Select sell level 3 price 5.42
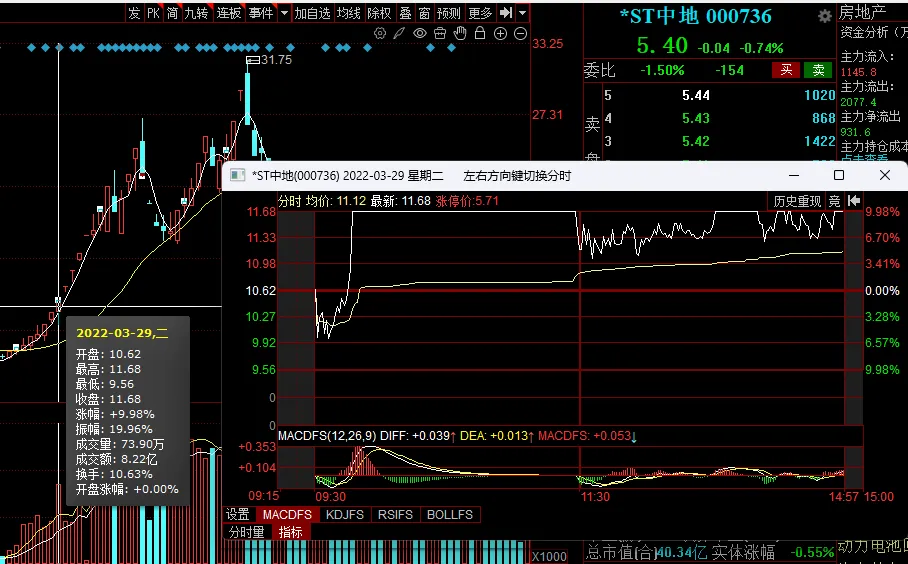The height and width of the screenshot is (564, 908). pyautogui.click(x=695, y=141)
